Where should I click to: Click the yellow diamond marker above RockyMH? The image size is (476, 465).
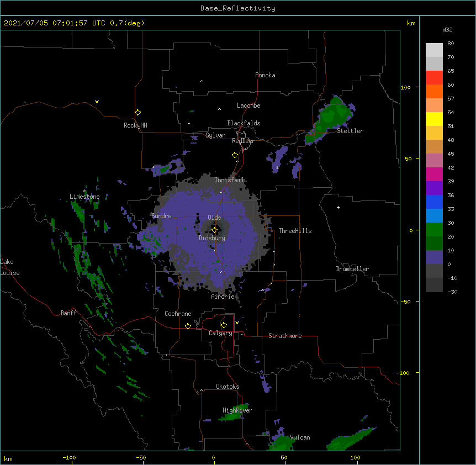[138, 113]
